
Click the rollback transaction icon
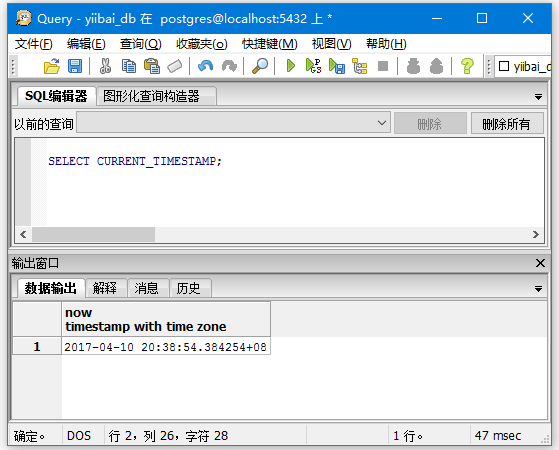(x=436, y=66)
